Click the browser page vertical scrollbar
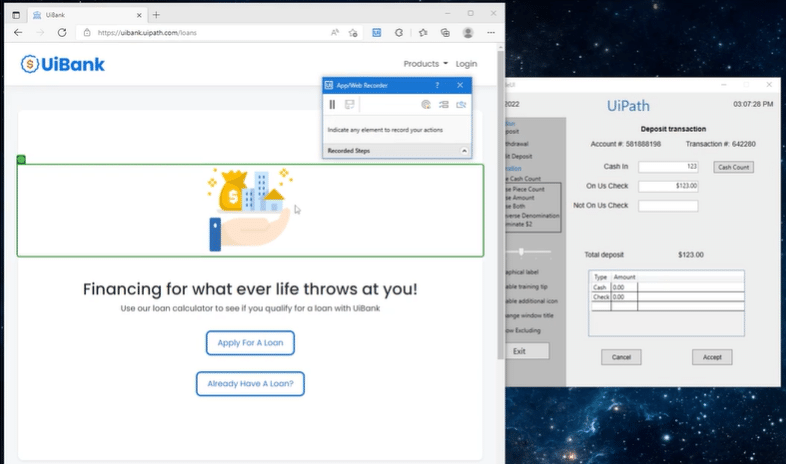The height and width of the screenshot is (464, 786). (x=500, y=203)
